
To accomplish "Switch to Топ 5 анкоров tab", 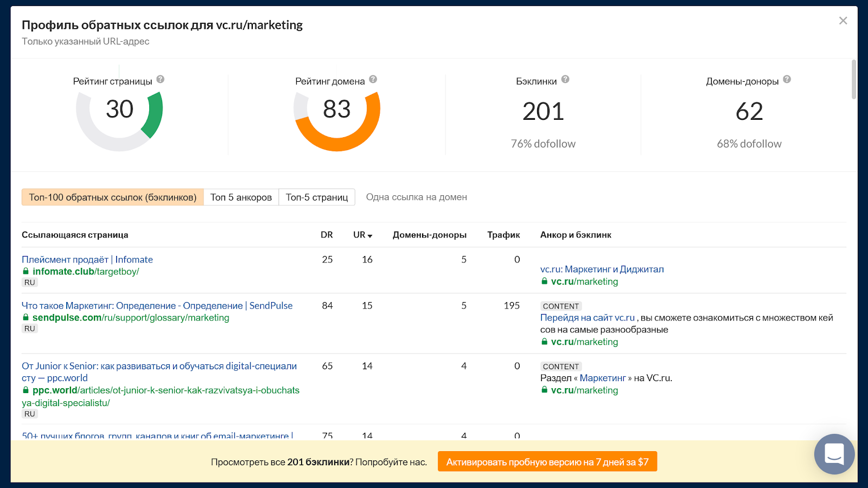I will click(241, 197).
